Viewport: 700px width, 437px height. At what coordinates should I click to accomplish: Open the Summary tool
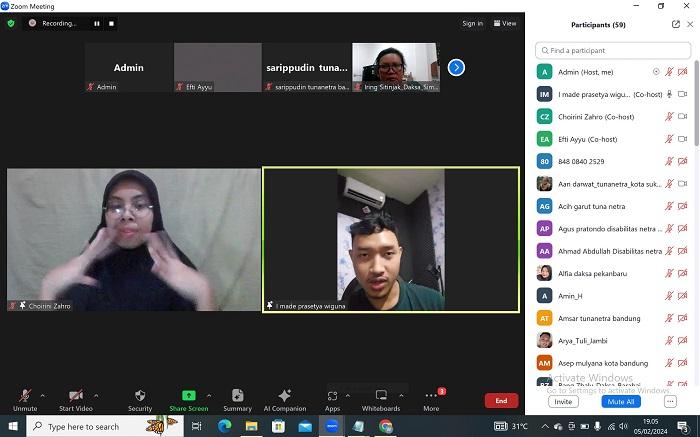[237, 396]
